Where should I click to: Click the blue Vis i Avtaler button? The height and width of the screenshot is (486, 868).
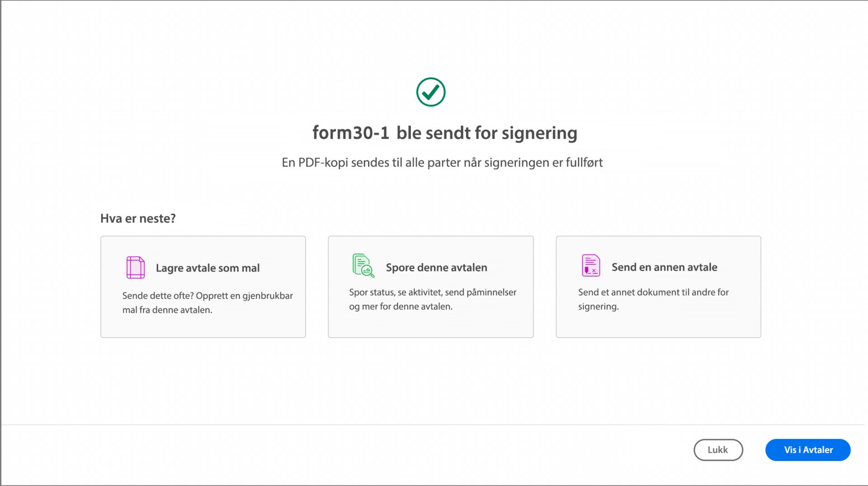pyautogui.click(x=808, y=450)
